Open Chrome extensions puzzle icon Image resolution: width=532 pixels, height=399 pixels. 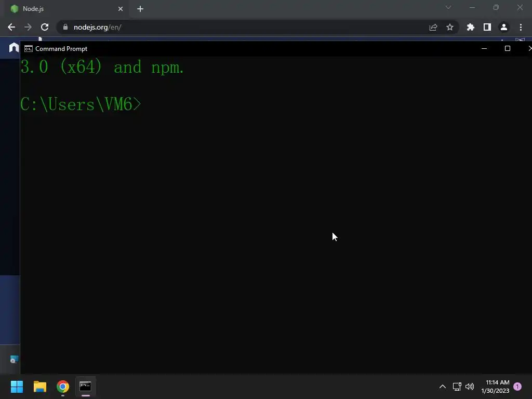point(471,27)
